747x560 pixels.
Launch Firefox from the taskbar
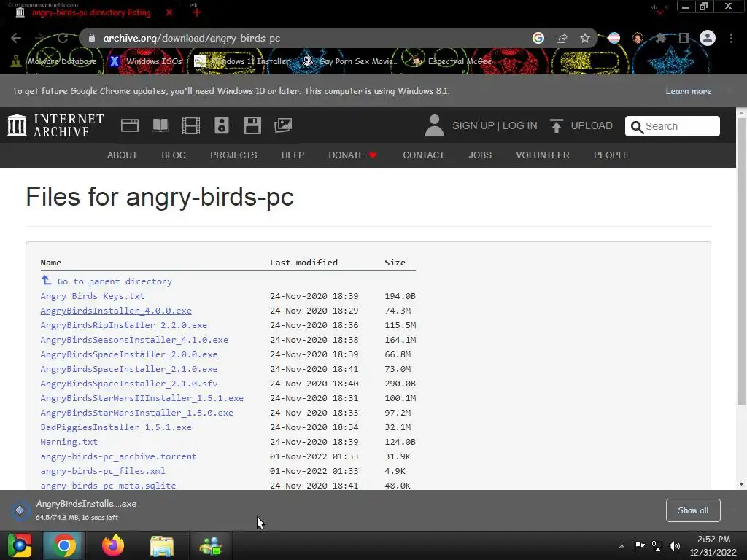pyautogui.click(x=113, y=545)
